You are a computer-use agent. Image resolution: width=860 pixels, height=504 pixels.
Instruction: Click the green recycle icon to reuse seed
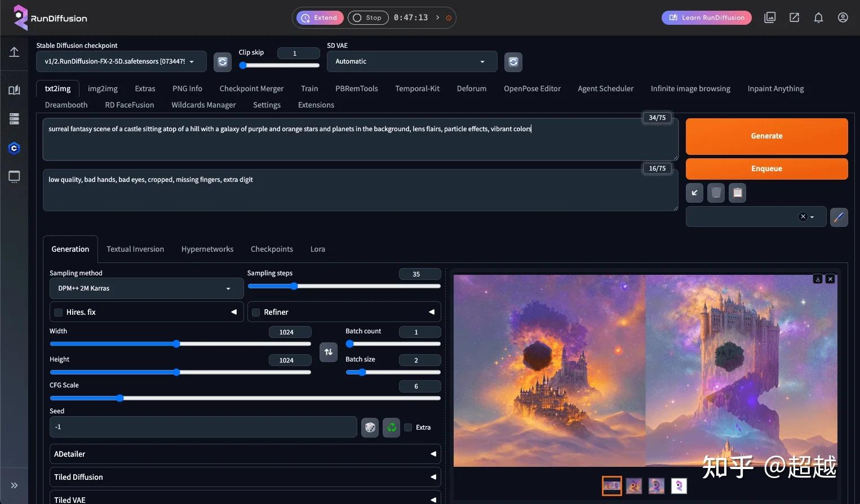click(x=391, y=427)
